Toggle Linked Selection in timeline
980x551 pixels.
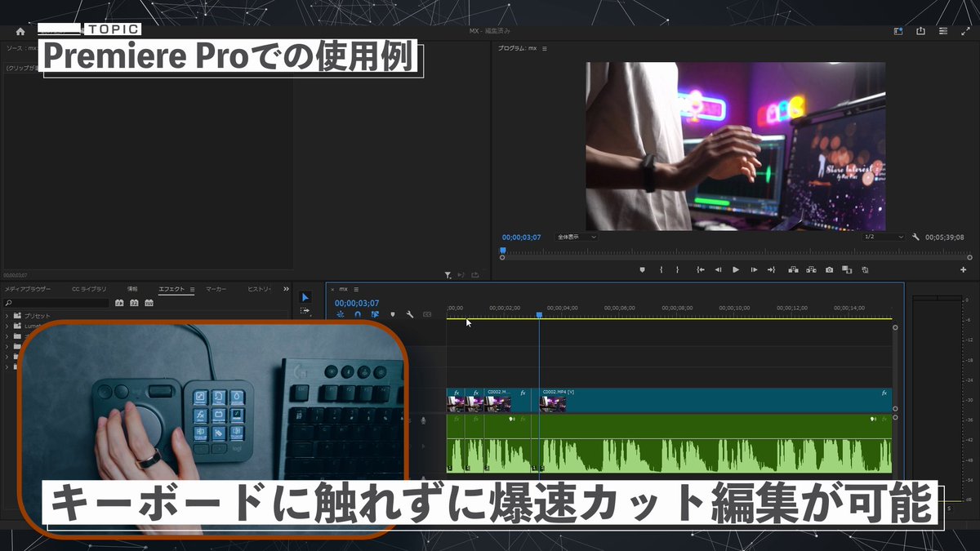(x=375, y=314)
